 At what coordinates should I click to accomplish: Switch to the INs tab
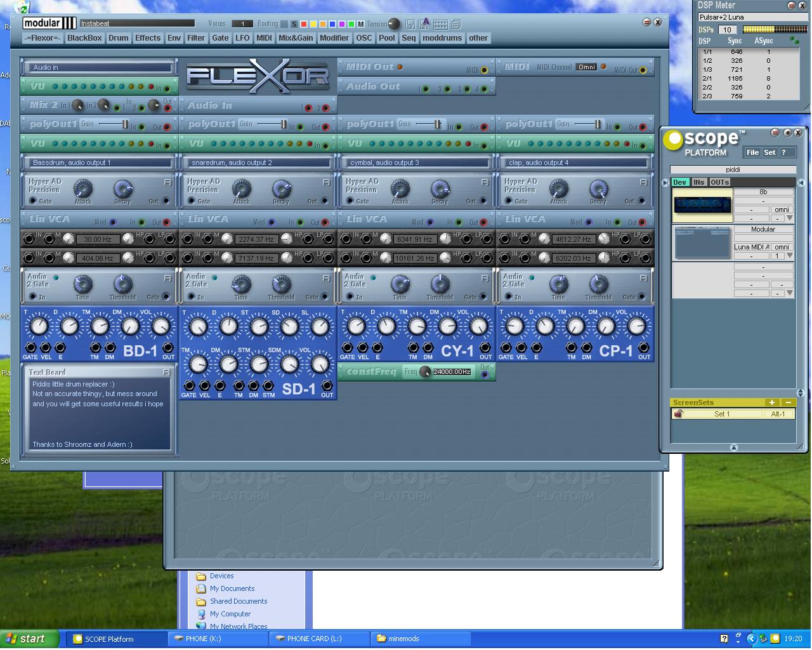coord(698,182)
